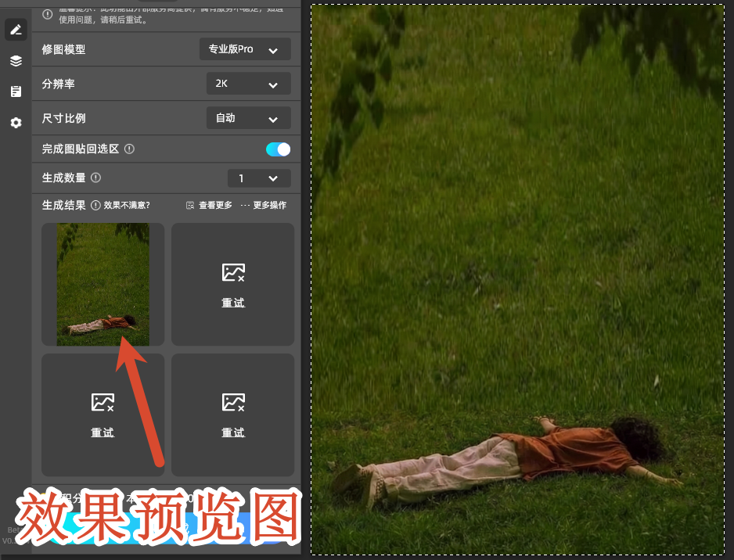Open the layers stack icon in the sidebar
734x560 pixels.
(16, 61)
